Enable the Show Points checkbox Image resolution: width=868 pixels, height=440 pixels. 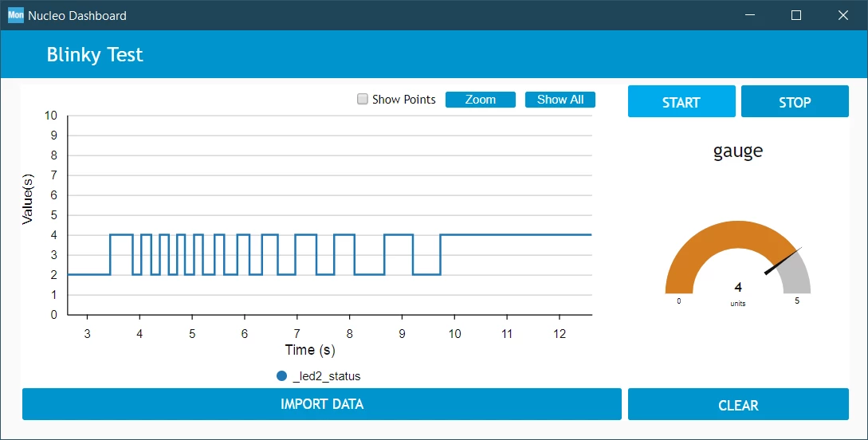tap(363, 99)
